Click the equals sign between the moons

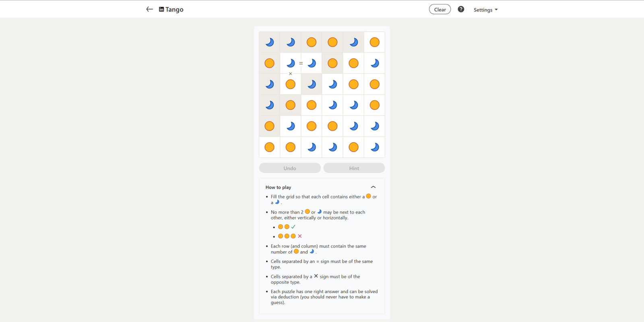tap(301, 63)
